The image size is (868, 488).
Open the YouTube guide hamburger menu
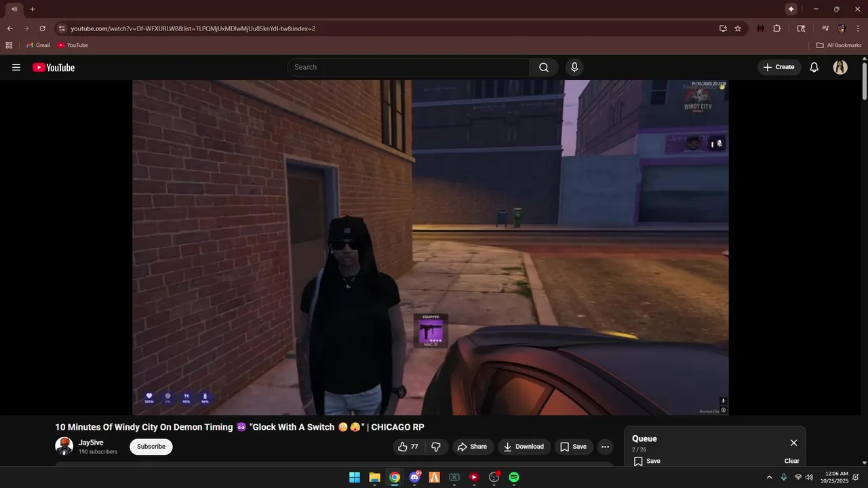point(16,67)
